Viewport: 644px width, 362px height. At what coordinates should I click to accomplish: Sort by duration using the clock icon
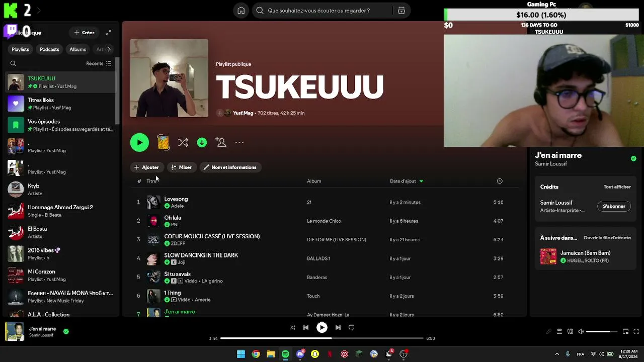pyautogui.click(x=500, y=181)
